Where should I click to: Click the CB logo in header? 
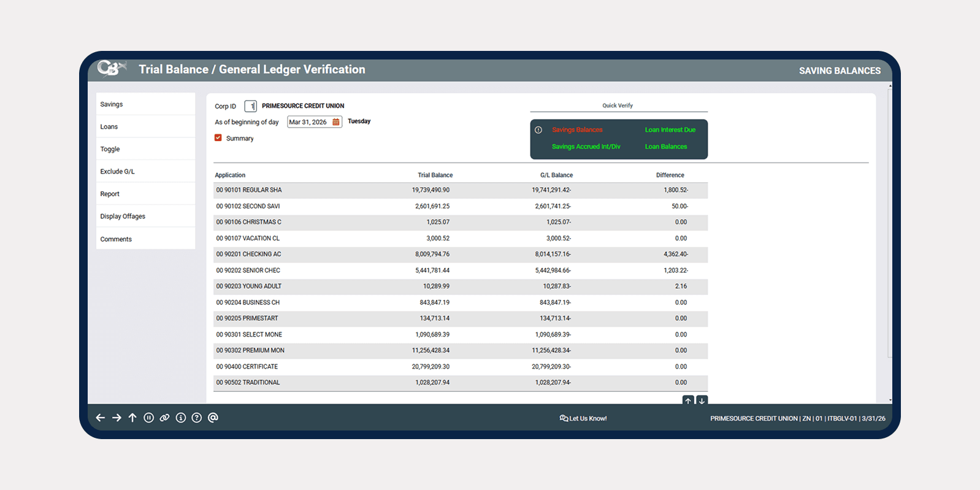pos(112,68)
